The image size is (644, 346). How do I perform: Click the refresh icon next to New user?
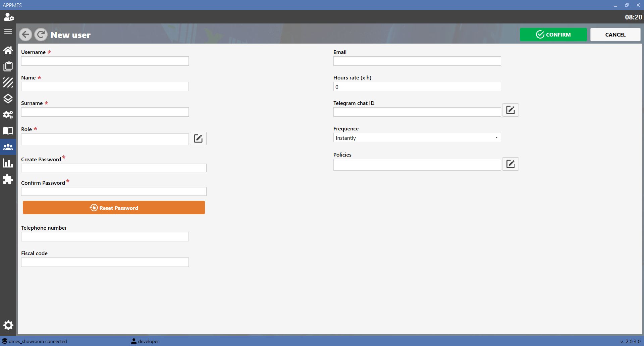coord(41,35)
